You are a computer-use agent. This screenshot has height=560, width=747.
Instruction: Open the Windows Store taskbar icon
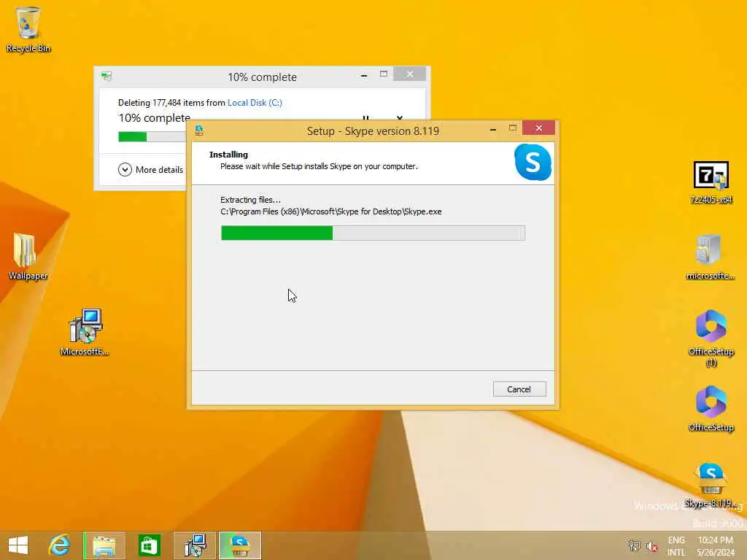(149, 545)
